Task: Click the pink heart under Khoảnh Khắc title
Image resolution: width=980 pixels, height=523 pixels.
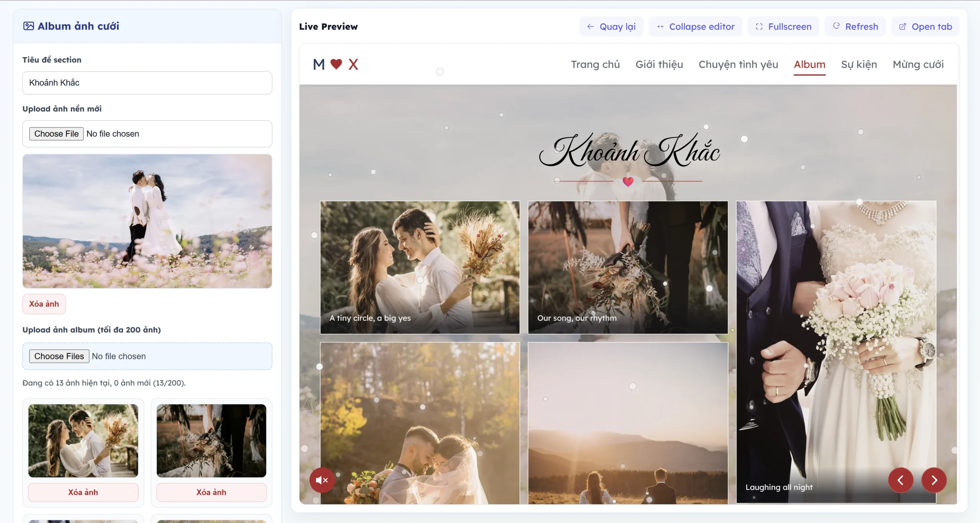Action: pyautogui.click(x=628, y=182)
